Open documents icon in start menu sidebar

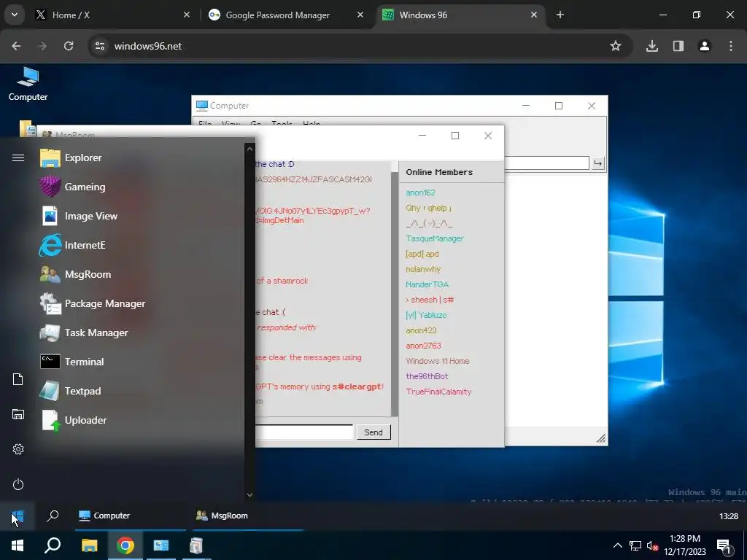pos(18,379)
